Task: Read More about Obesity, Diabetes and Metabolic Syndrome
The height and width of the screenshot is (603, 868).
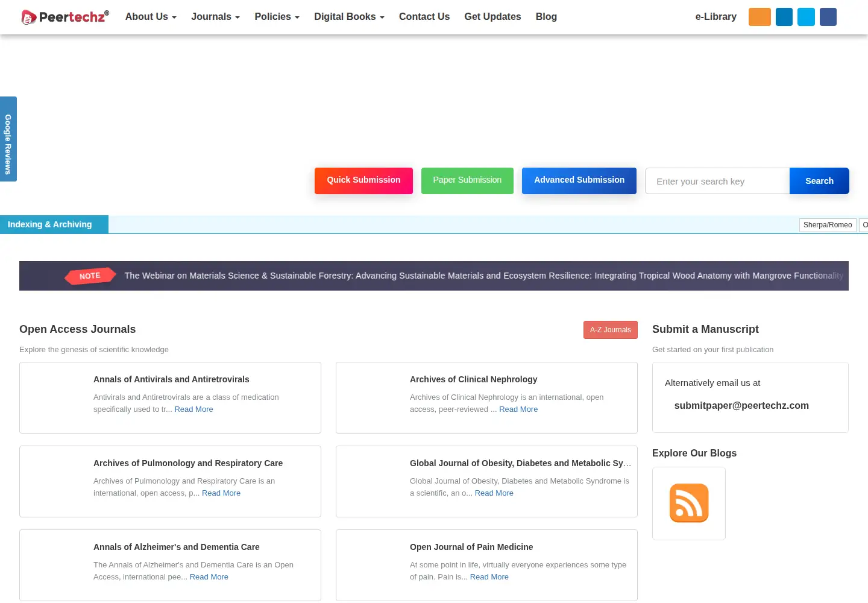Action: (494, 493)
